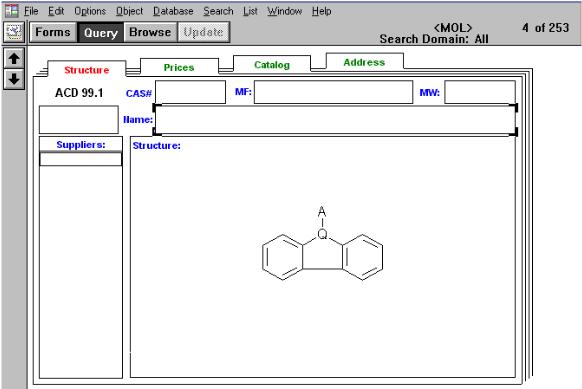
Task: Click the CAS# input field
Action: tap(190, 92)
